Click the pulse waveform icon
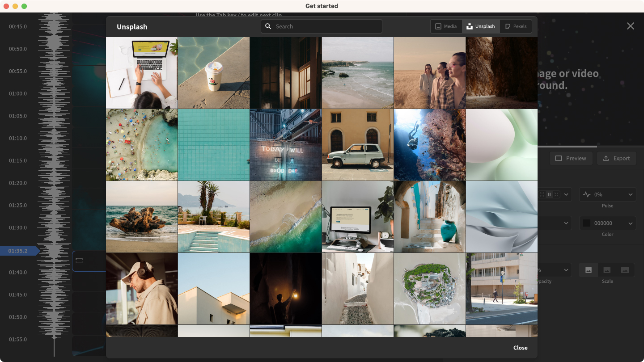 click(587, 194)
